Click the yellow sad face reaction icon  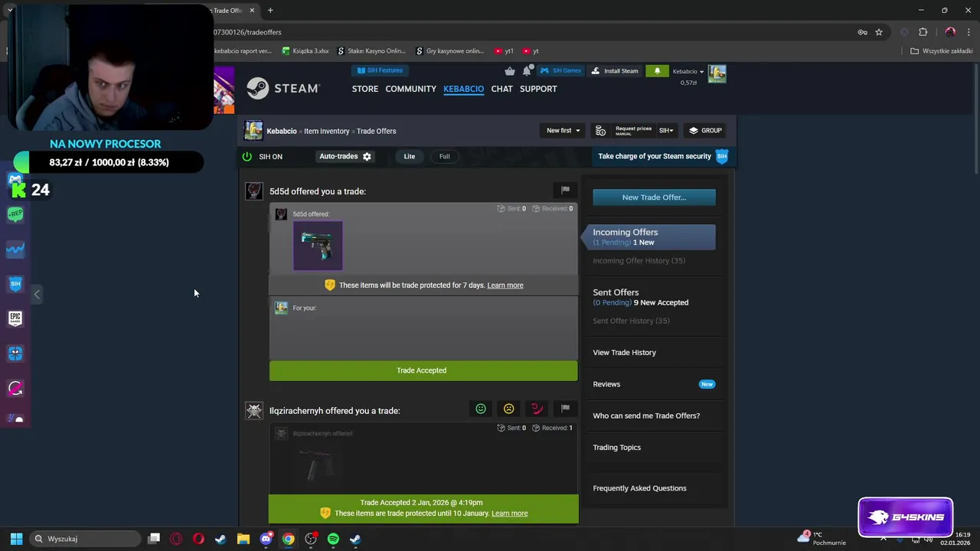[x=508, y=409]
